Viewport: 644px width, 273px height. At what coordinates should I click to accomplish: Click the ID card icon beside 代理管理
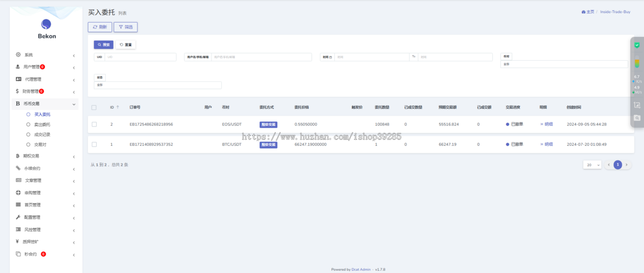(18, 79)
